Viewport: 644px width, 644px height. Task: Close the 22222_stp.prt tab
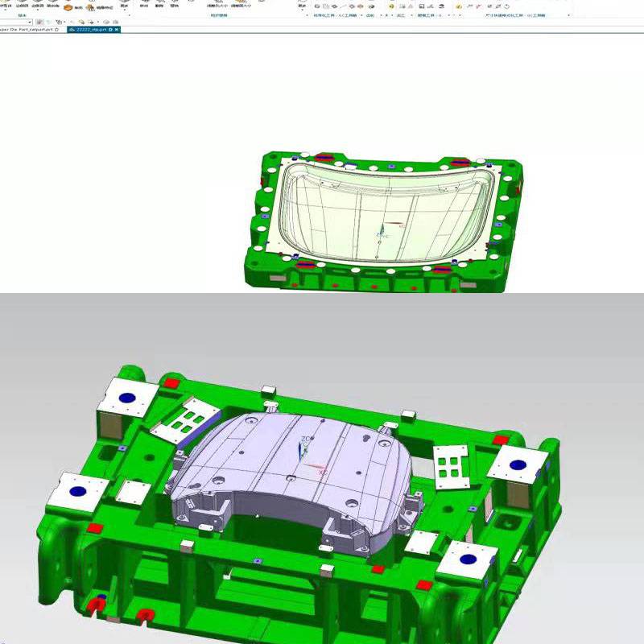click(x=117, y=29)
